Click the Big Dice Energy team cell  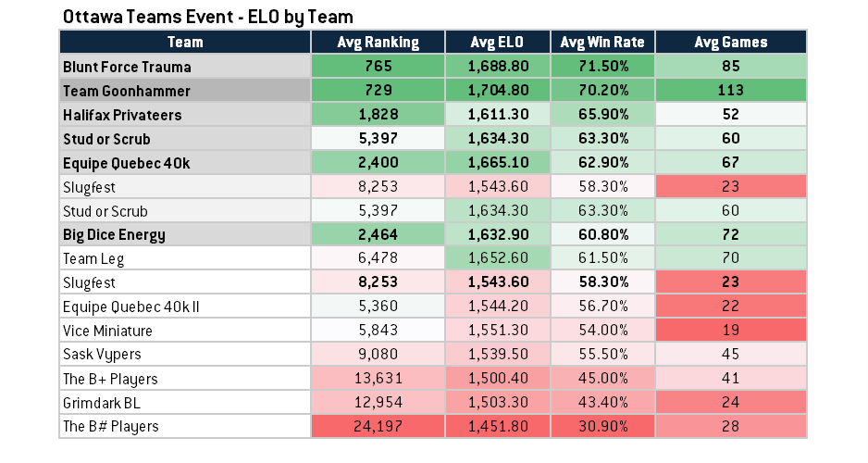(x=114, y=234)
